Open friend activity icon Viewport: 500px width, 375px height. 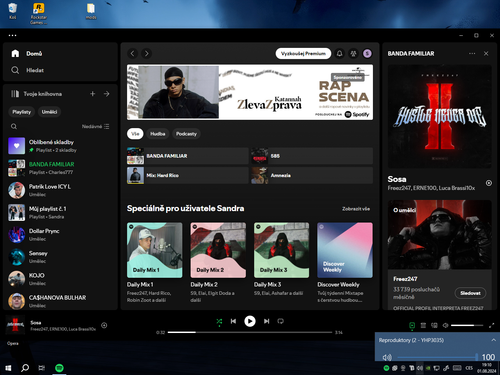353,53
